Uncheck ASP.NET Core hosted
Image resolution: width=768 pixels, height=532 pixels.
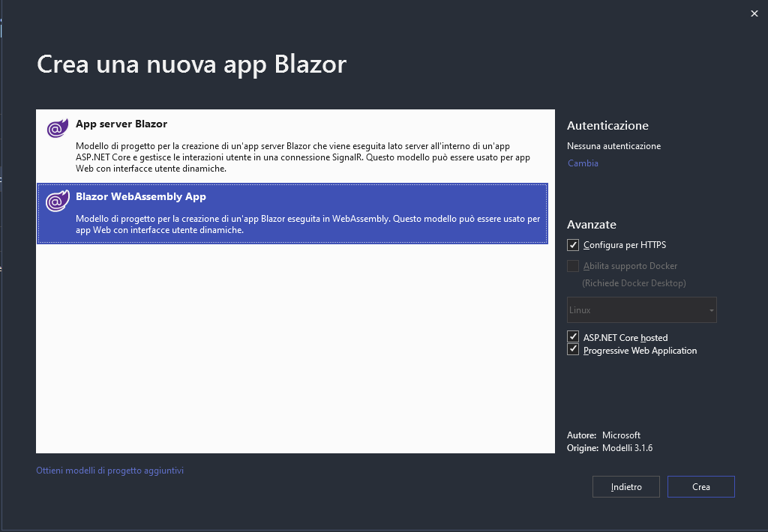point(573,336)
